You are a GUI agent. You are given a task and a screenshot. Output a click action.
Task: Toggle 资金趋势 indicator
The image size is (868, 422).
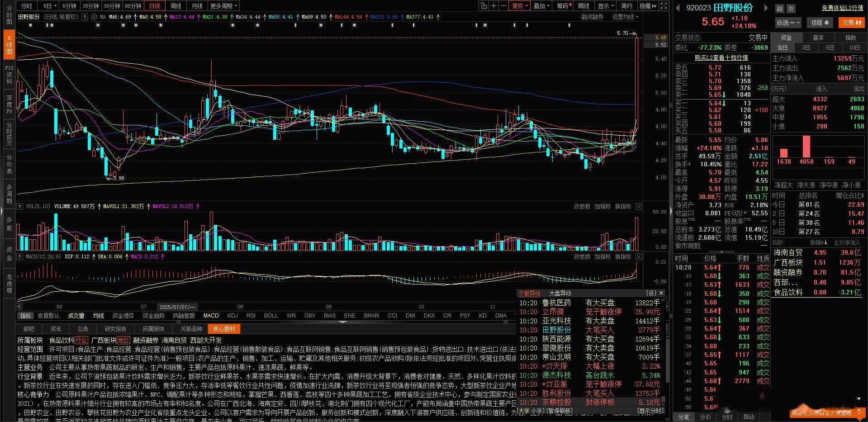[x=153, y=316]
